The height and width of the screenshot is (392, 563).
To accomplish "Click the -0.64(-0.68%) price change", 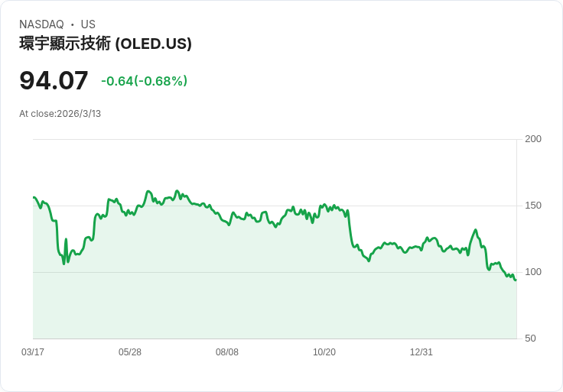I will tap(144, 81).
